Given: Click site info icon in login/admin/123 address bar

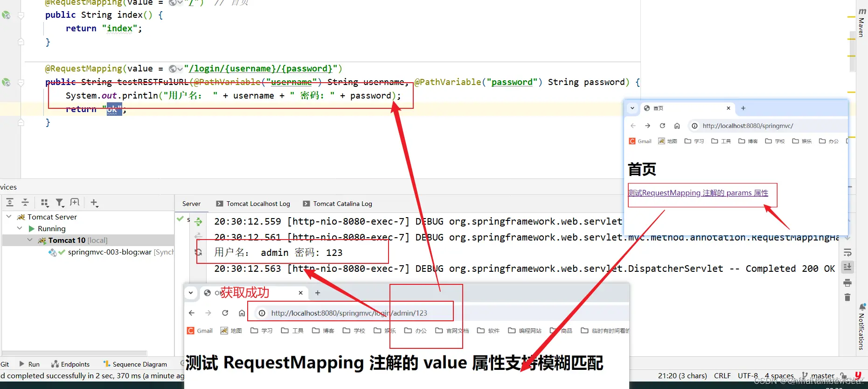Looking at the screenshot, I should point(262,313).
